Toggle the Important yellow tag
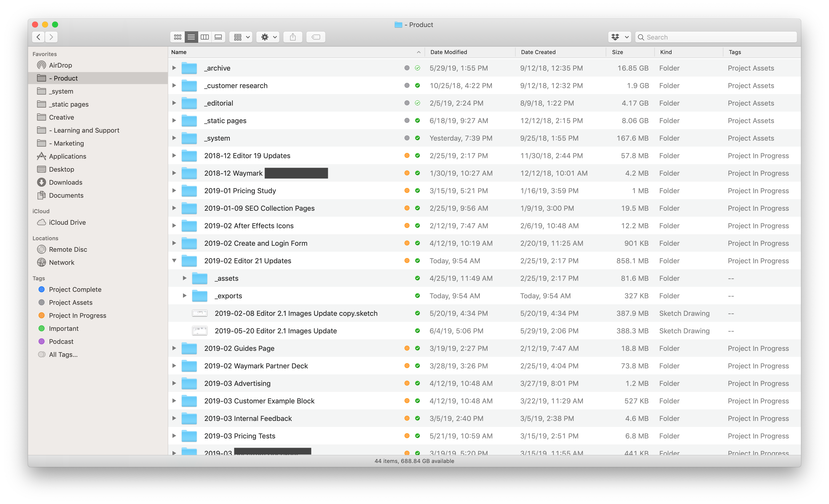The image size is (829, 504). pos(64,329)
